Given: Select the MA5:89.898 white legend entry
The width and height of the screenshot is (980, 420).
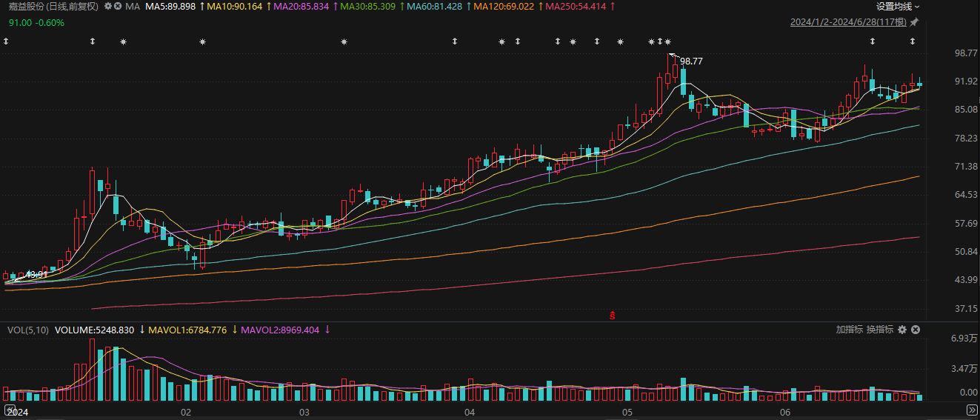Looking at the screenshot, I should coord(170,6).
